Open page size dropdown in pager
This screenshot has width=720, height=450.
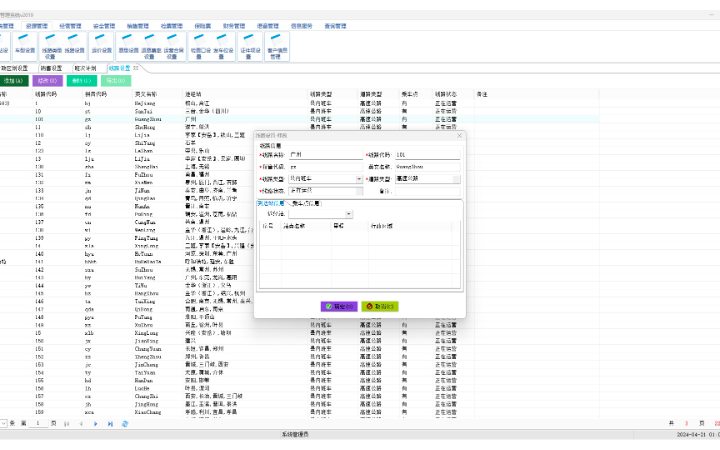(3, 423)
